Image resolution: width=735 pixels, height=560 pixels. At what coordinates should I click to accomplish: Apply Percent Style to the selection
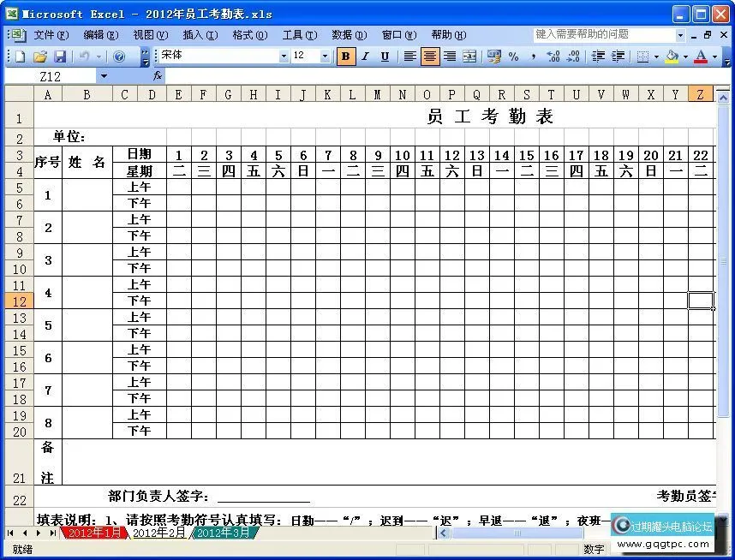pos(513,56)
